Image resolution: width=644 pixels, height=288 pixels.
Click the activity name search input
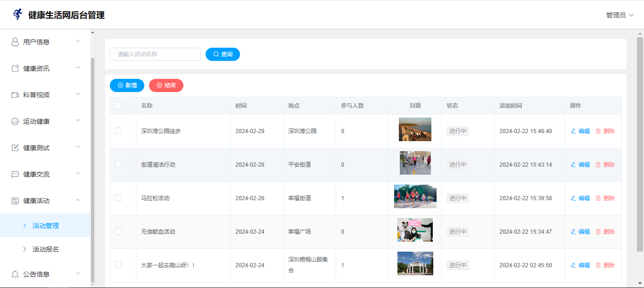point(155,54)
